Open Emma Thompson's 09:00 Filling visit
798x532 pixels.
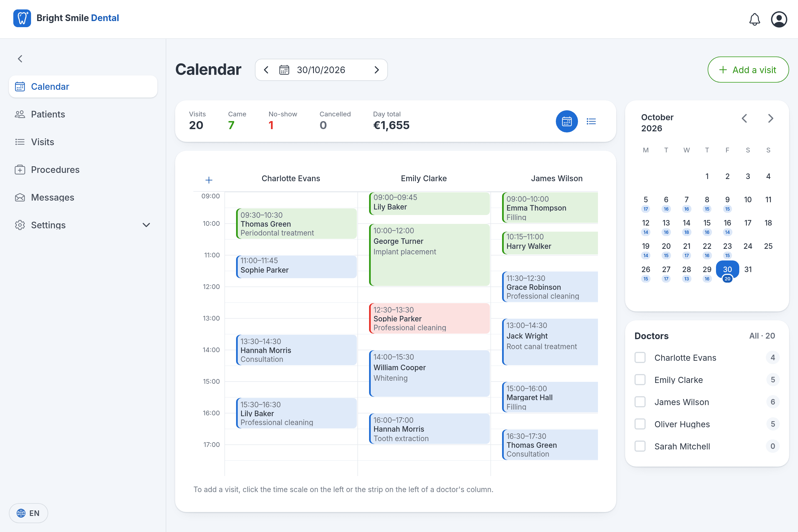(x=550, y=208)
